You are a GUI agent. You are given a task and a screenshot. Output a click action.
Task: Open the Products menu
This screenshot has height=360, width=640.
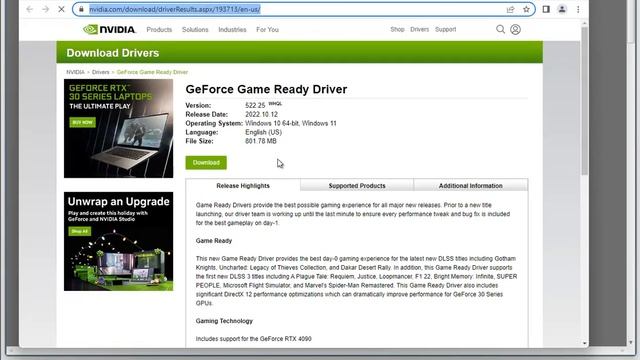pos(159,29)
